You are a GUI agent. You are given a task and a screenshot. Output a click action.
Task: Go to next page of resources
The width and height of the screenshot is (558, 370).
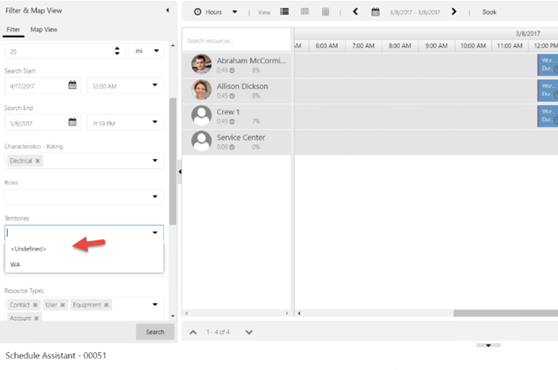[249, 332]
